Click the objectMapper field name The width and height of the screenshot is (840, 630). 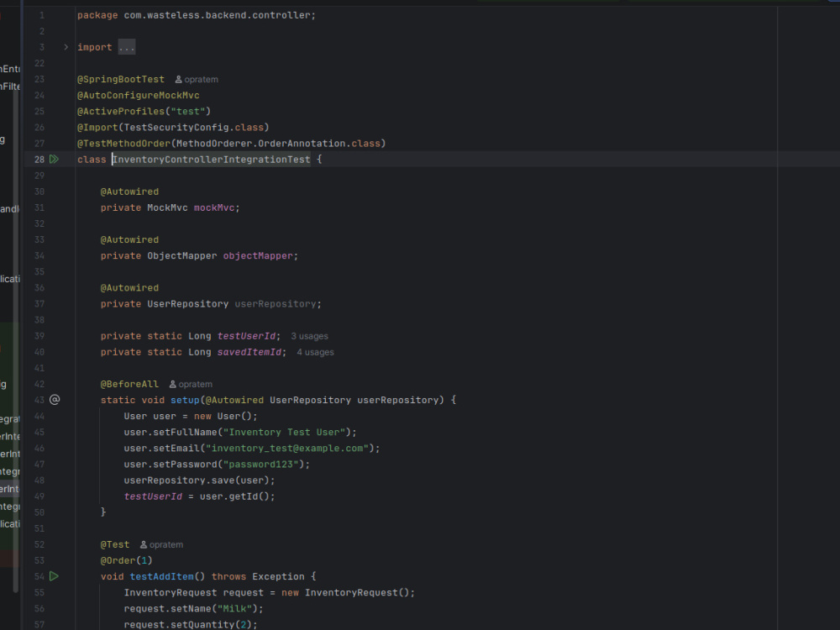pos(258,255)
